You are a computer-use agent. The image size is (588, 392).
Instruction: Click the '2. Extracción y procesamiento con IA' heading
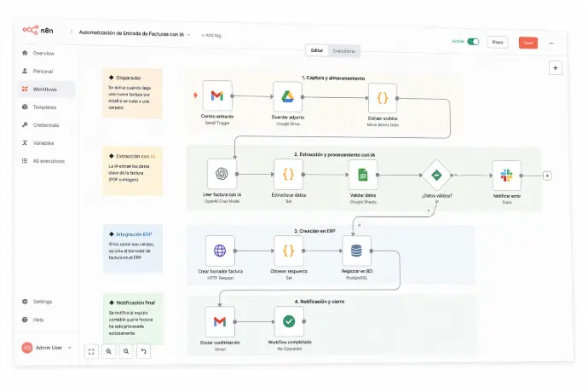point(335,154)
